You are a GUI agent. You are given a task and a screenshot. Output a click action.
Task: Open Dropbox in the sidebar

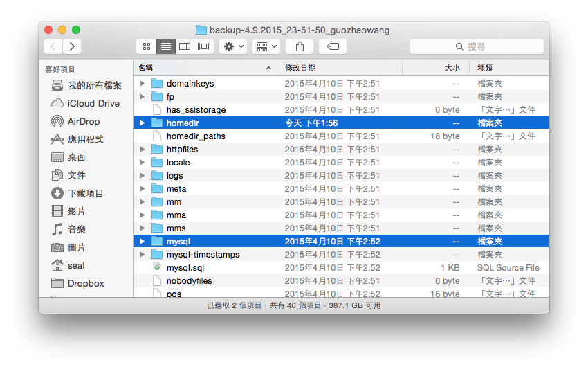(x=77, y=283)
